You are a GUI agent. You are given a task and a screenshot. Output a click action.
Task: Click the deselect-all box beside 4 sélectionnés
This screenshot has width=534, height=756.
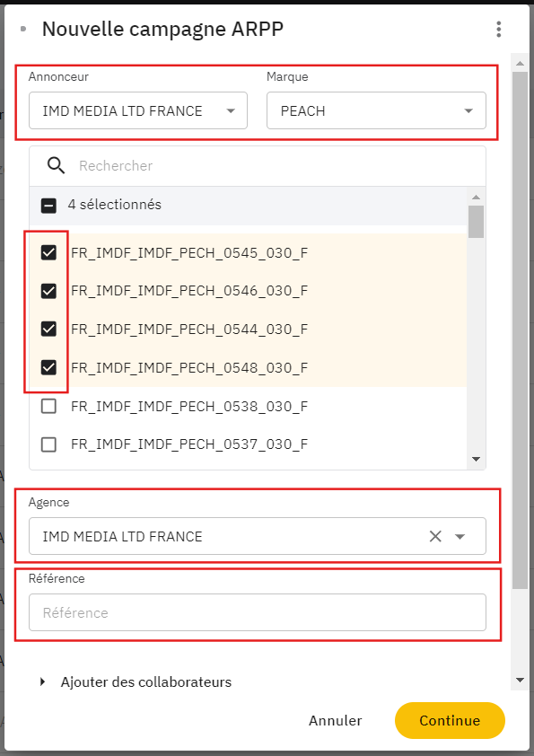[x=48, y=206]
